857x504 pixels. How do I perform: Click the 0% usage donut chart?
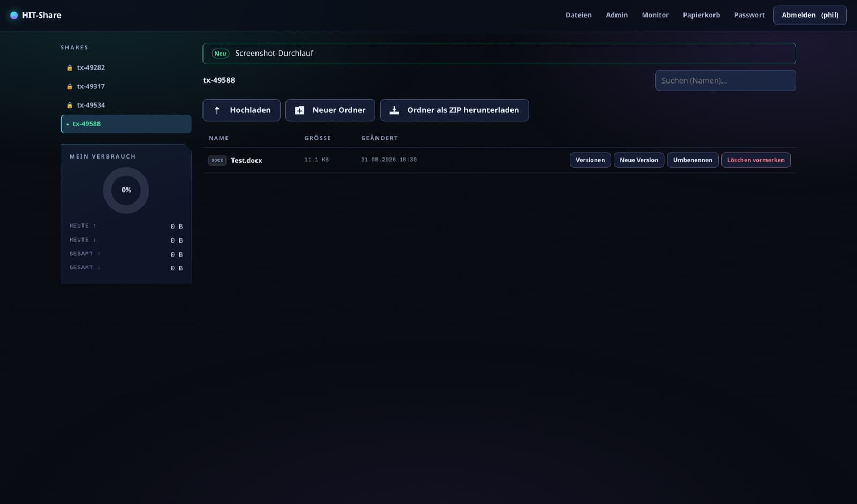[x=126, y=190]
